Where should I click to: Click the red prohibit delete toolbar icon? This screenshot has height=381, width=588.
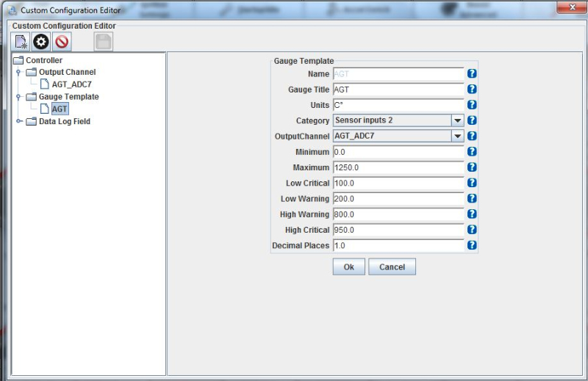click(x=62, y=42)
